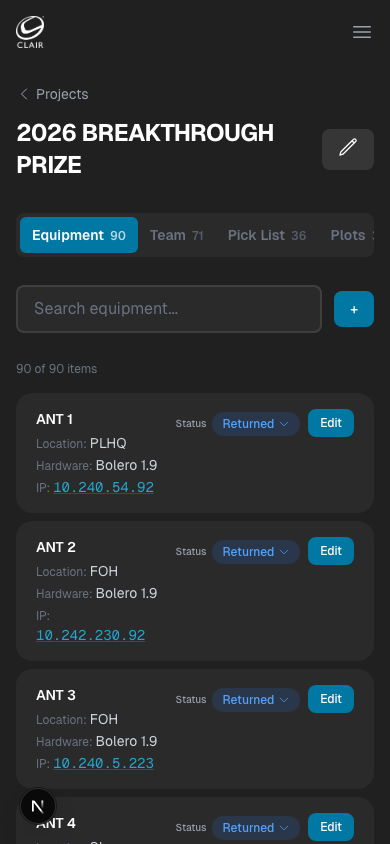This screenshot has height=844, width=390.
Task: Open the hamburger menu
Action: pyautogui.click(x=361, y=32)
